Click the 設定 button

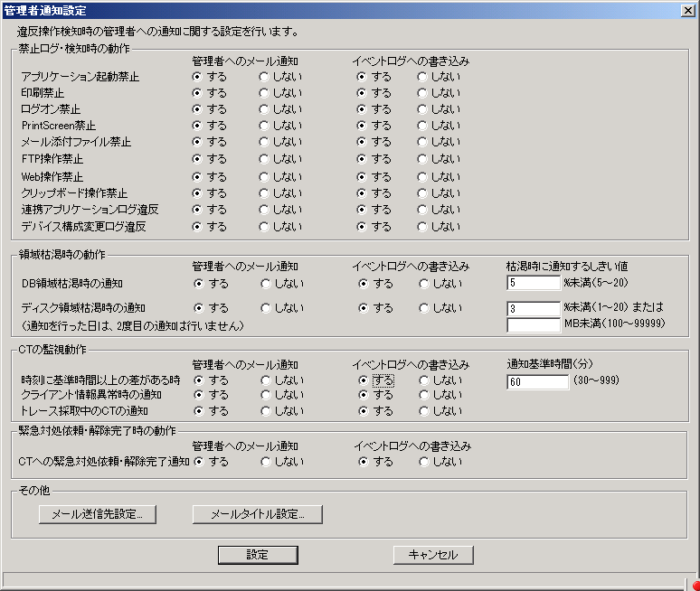click(258, 555)
